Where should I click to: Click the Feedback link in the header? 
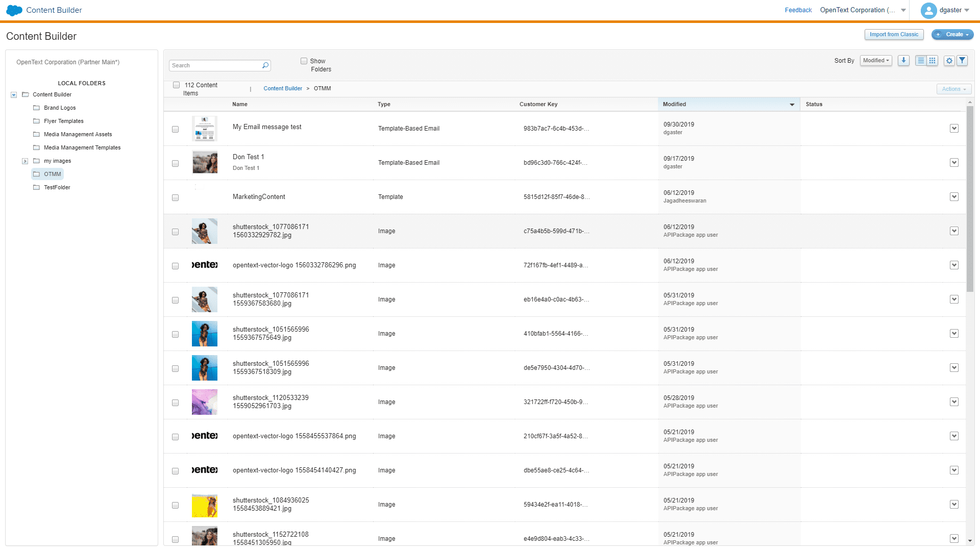798,10
